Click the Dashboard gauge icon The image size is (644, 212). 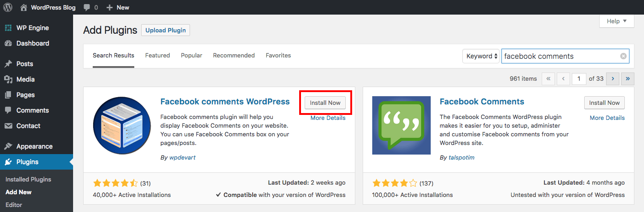point(8,43)
